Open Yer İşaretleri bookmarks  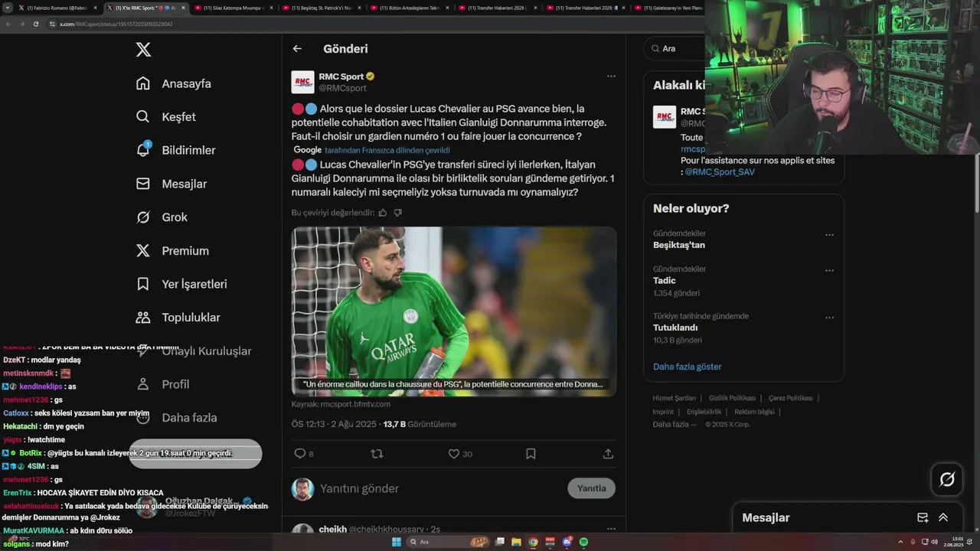(181, 284)
